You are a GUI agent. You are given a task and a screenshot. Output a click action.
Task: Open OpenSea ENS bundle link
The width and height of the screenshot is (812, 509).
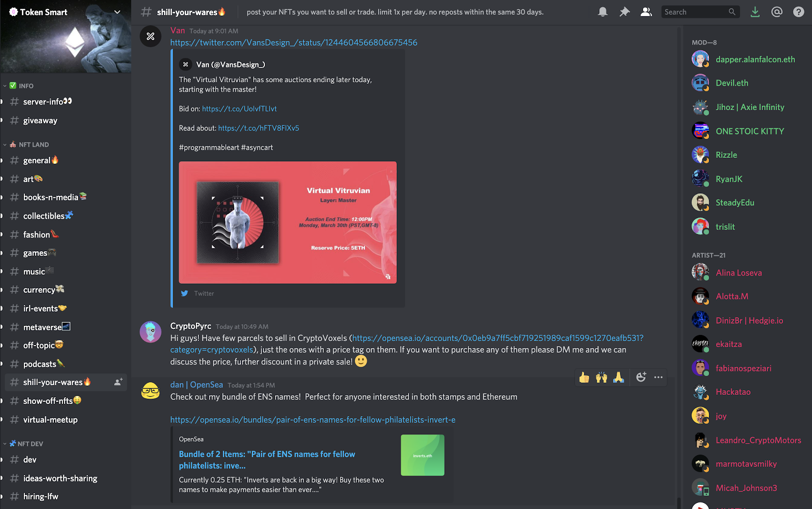point(313,420)
